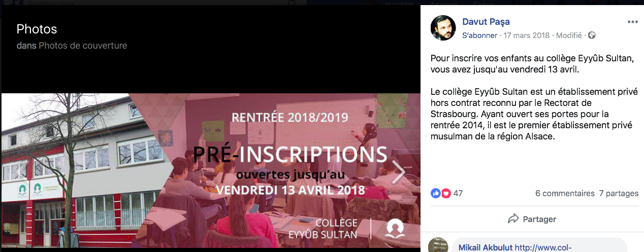This screenshot has height=252, width=644.
Task: Click the Partager share arrow icon
Action: (x=513, y=219)
